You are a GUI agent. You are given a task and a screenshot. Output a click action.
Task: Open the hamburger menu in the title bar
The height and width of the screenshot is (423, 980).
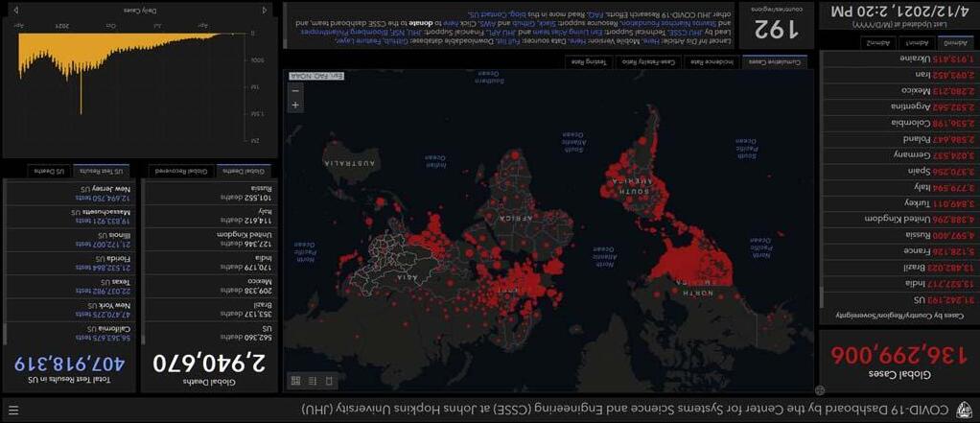pos(13,411)
